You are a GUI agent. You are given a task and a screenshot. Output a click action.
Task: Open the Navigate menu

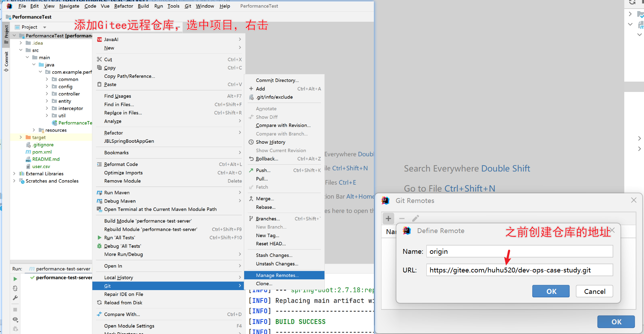69,6
